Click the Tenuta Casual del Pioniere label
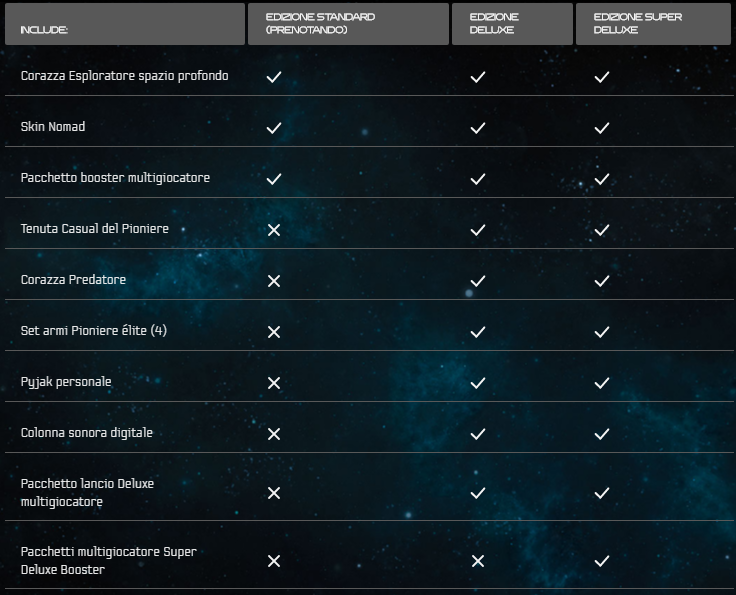Image resolution: width=736 pixels, height=595 pixels. pos(94,229)
